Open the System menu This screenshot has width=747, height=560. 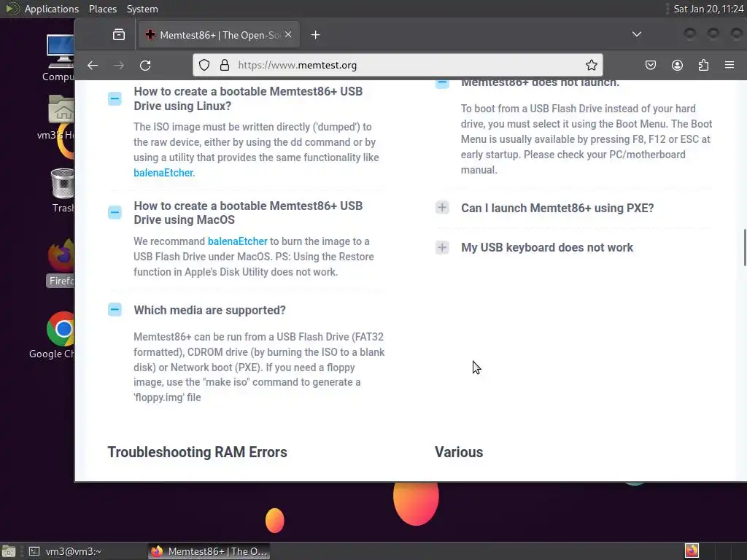(142, 9)
